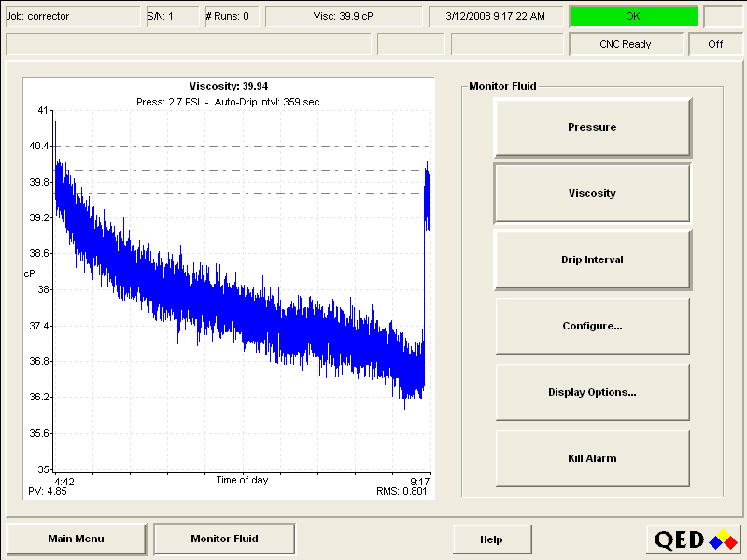The height and width of the screenshot is (560, 747).
Task: Select the Viscosity monitor button
Action: [592, 193]
